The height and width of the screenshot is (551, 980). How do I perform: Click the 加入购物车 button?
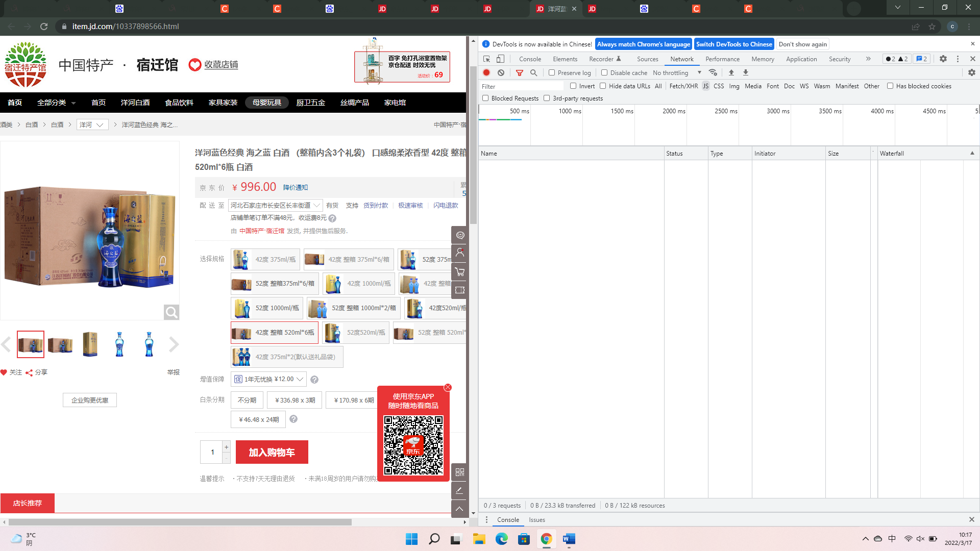[272, 452]
